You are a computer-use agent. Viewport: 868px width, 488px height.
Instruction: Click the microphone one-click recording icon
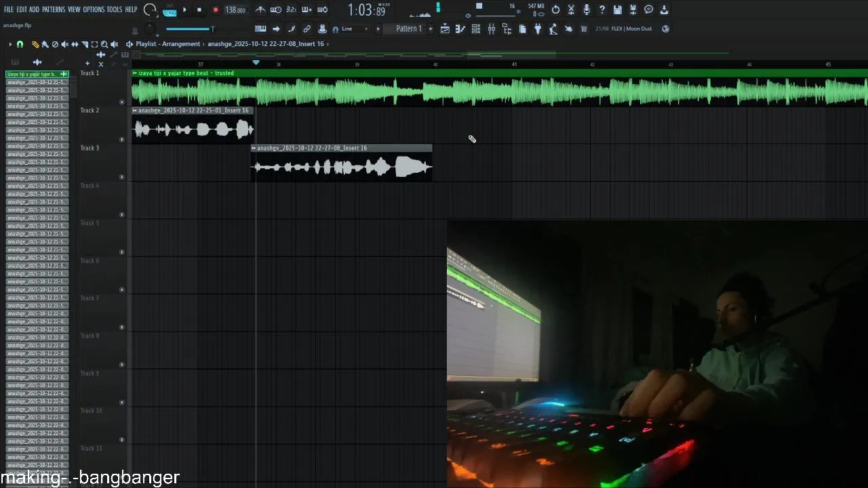pyautogui.click(x=587, y=9)
